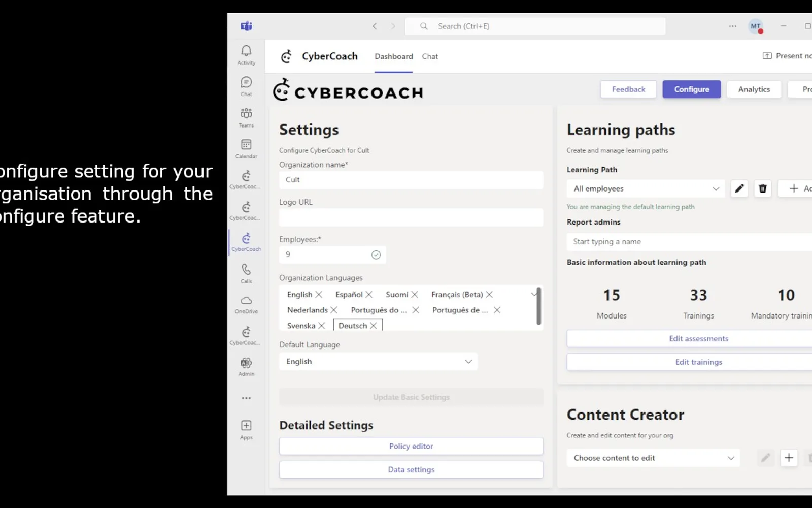Open settings and more ellipsis in title bar

tap(733, 26)
